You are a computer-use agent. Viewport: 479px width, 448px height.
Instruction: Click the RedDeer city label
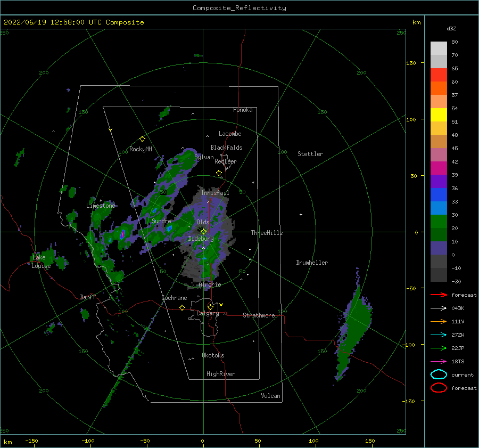pyautogui.click(x=226, y=161)
